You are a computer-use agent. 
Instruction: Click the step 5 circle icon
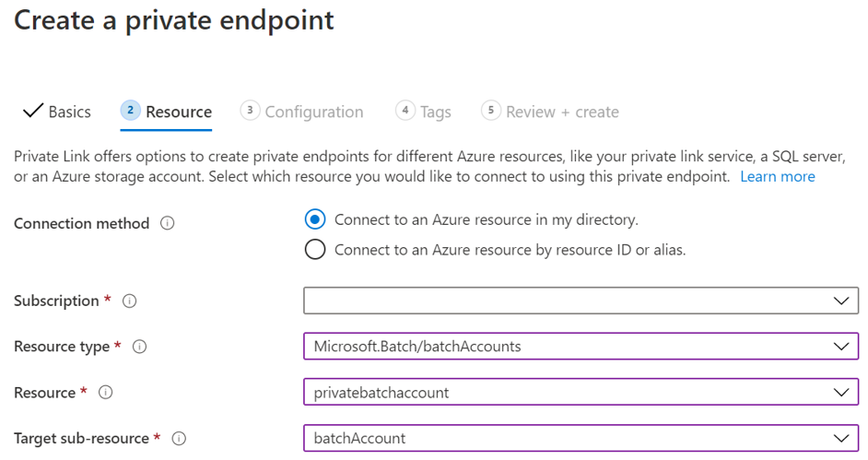coord(490,111)
